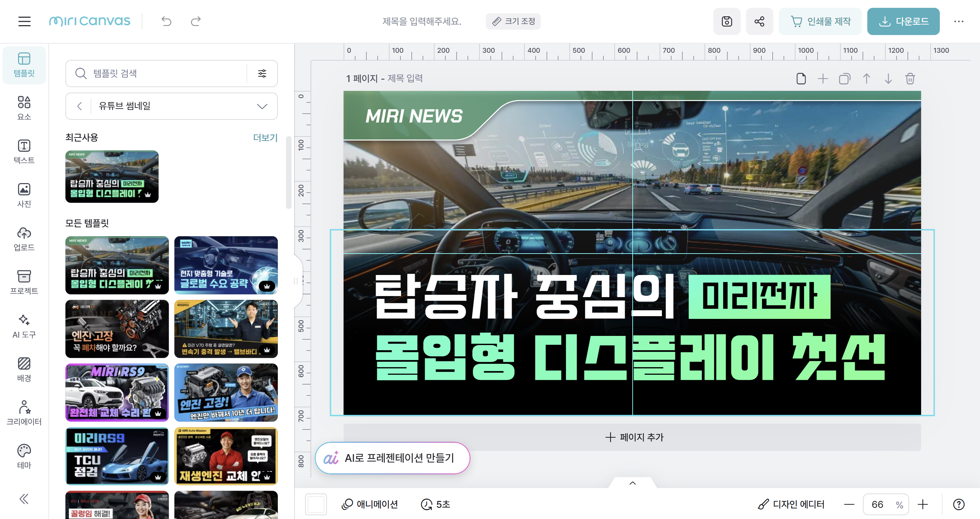This screenshot has width=980, height=519.
Task: Open the 텍스트 sidebar tab
Action: tap(24, 152)
